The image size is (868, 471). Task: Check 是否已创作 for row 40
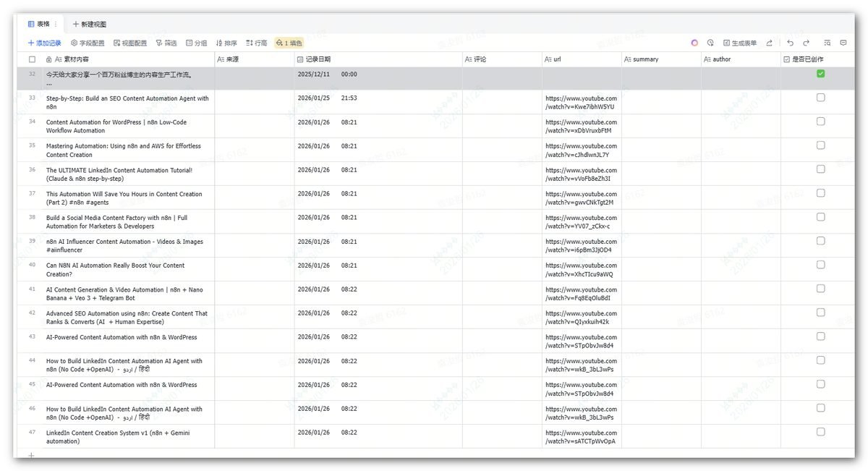(x=820, y=265)
